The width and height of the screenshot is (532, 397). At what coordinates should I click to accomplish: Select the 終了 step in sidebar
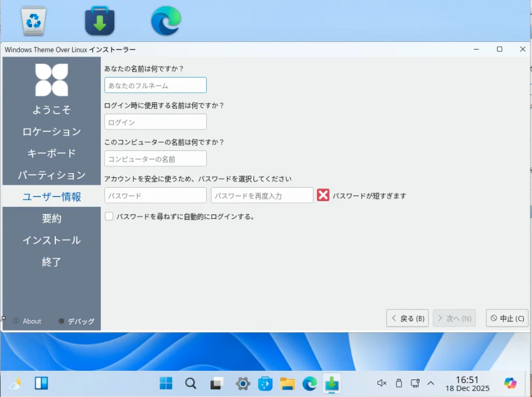tap(52, 262)
